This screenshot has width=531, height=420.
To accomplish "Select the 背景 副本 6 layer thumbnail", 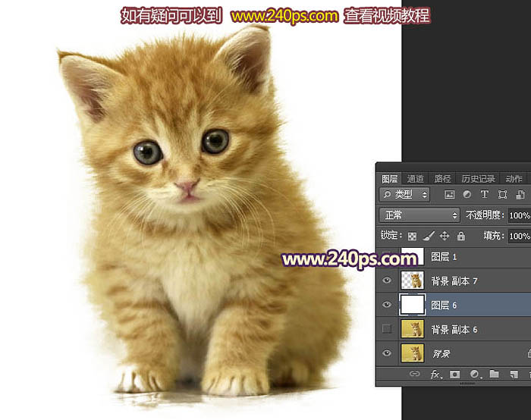I will 412,329.
